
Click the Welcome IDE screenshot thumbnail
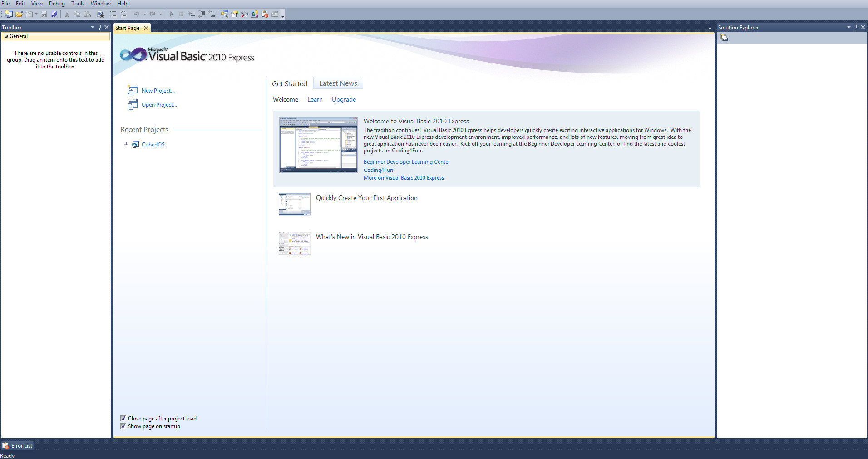coord(318,145)
